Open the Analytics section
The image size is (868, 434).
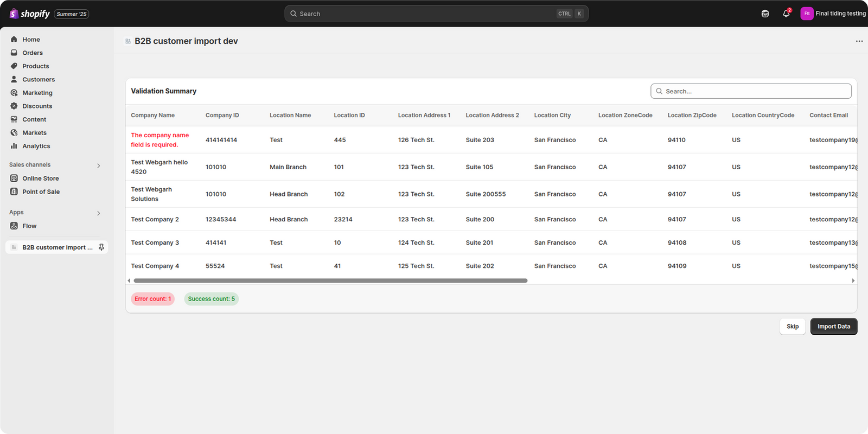click(x=36, y=146)
